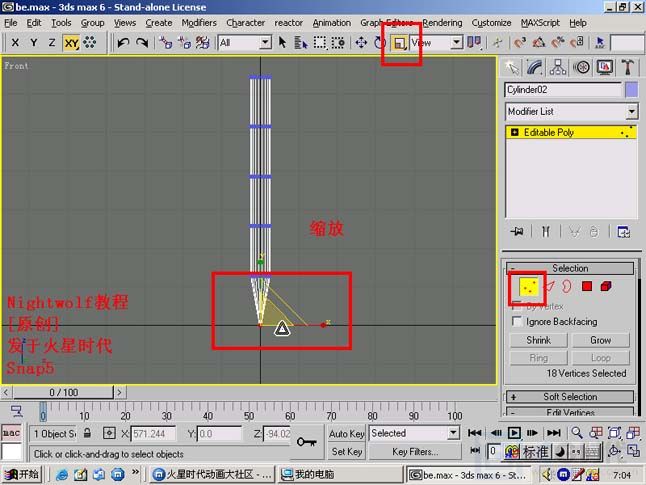The image size is (646, 485).
Task: Toggle XY plane constraint button
Action: click(x=71, y=42)
